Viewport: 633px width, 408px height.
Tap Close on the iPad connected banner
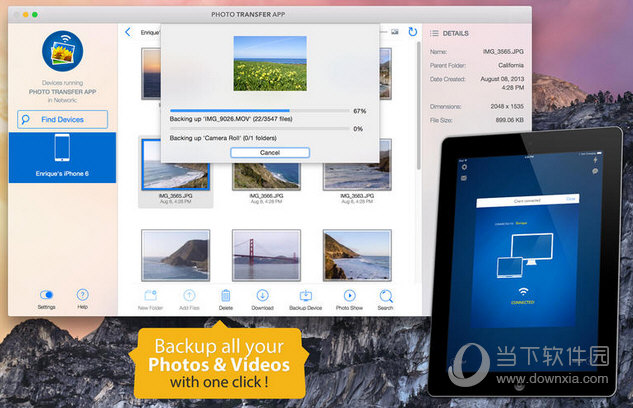coord(570,199)
